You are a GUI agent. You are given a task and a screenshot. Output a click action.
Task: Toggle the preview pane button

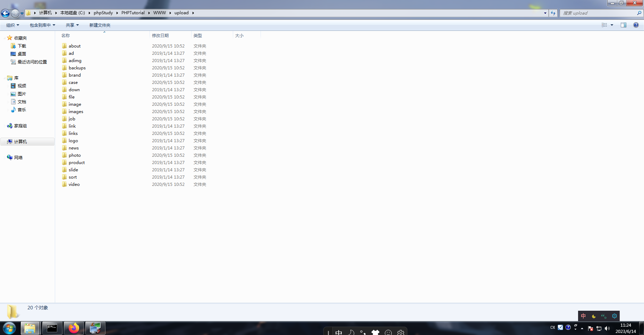623,25
